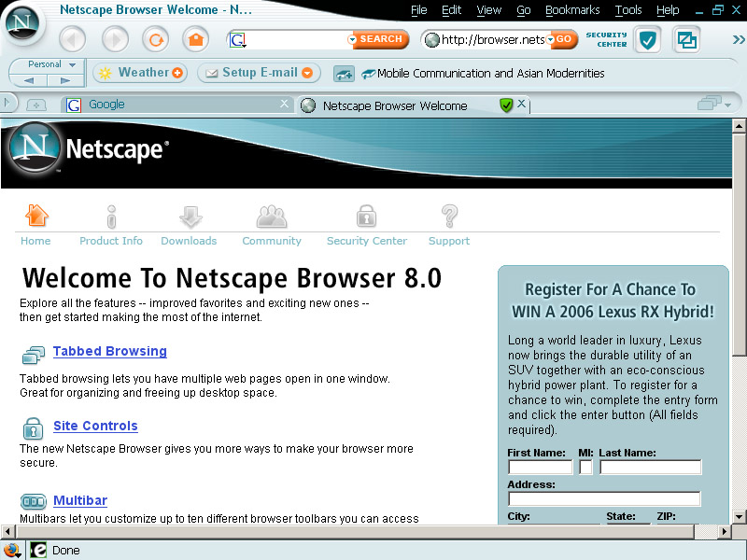The image size is (747, 560).
Task: Click the green trust shield on the tab
Action: pos(506,105)
